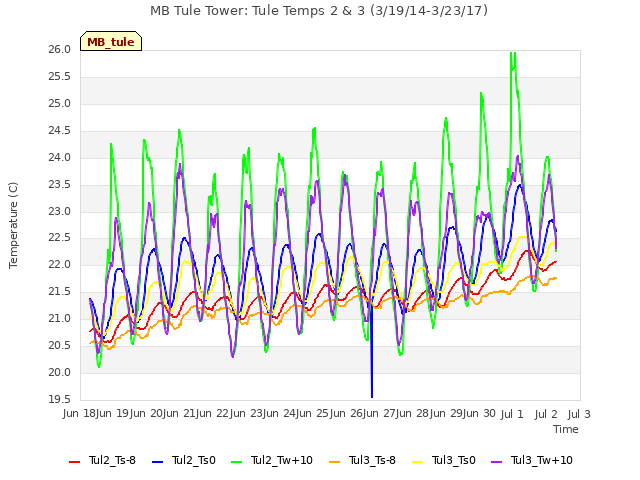Click the purple Tul3_Tw+10 legend swatch
This screenshot has height=480, width=640.
point(496,462)
